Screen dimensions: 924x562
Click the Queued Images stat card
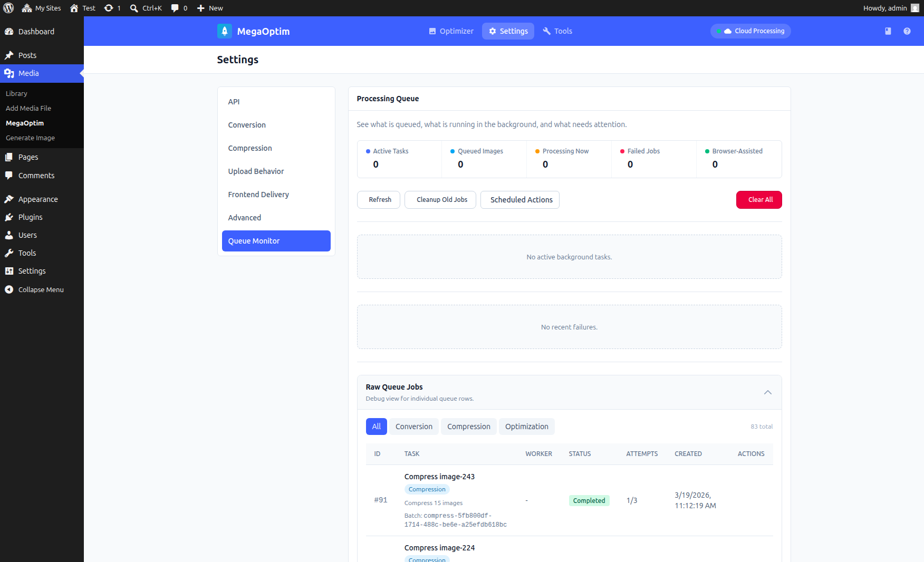tap(484, 159)
